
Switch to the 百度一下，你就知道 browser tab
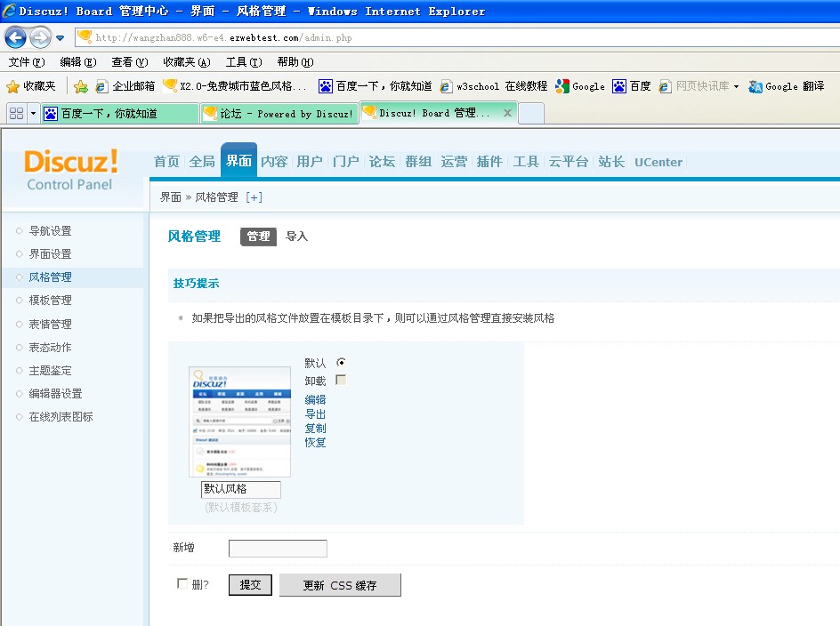pyautogui.click(x=119, y=114)
